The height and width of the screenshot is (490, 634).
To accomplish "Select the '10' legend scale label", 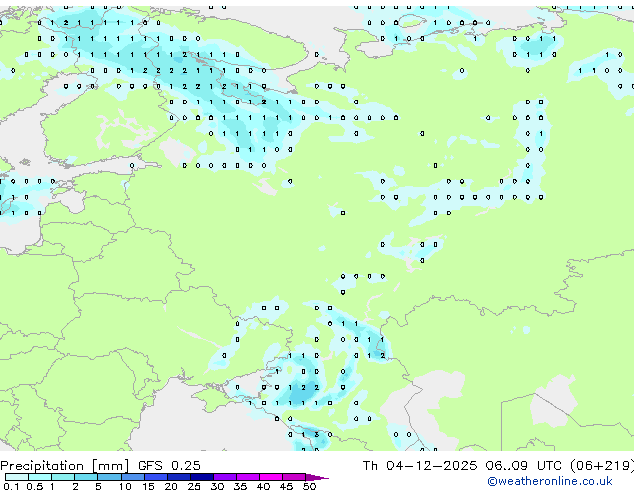I will click(x=125, y=486).
